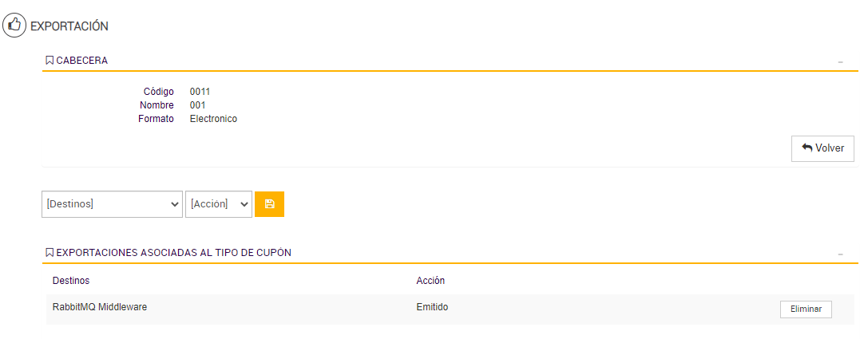Screen dimensions: 868x339
Task: Click the Emitido action cell
Action: (432, 307)
